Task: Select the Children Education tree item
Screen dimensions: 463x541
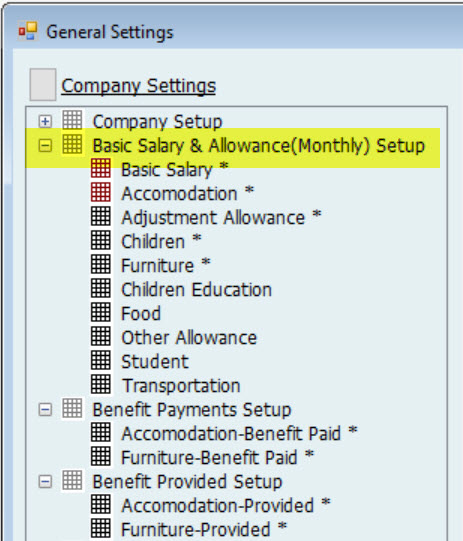Action: click(197, 289)
